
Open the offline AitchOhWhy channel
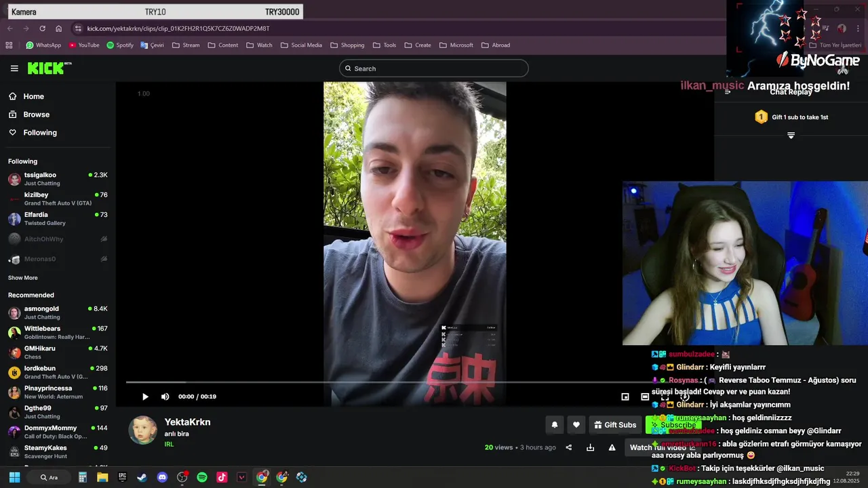58,239
